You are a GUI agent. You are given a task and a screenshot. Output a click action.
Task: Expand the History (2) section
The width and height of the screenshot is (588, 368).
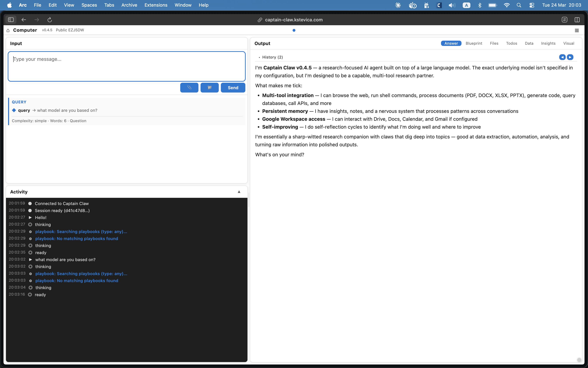[x=271, y=57]
